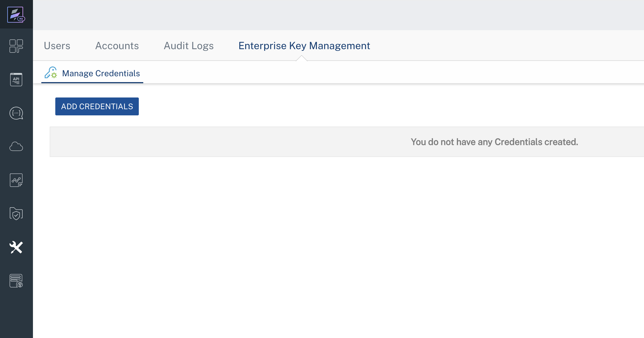Open the dashboard grid icon in sidebar
Viewport: 644px width, 338px height.
click(16, 46)
